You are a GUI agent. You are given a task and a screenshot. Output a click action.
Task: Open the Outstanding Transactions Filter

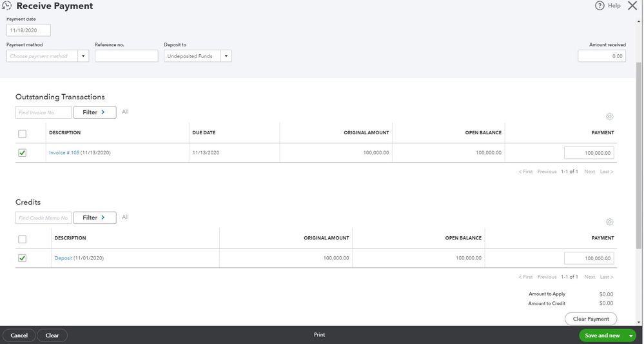click(95, 112)
